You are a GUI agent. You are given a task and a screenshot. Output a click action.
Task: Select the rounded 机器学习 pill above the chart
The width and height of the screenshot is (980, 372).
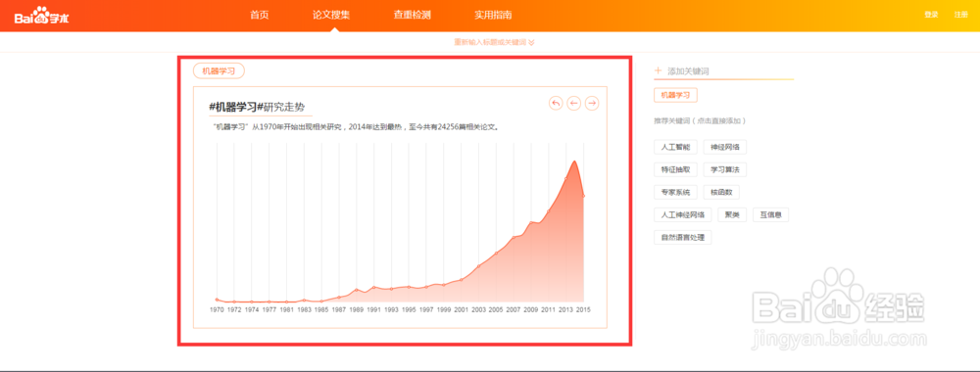[219, 71]
